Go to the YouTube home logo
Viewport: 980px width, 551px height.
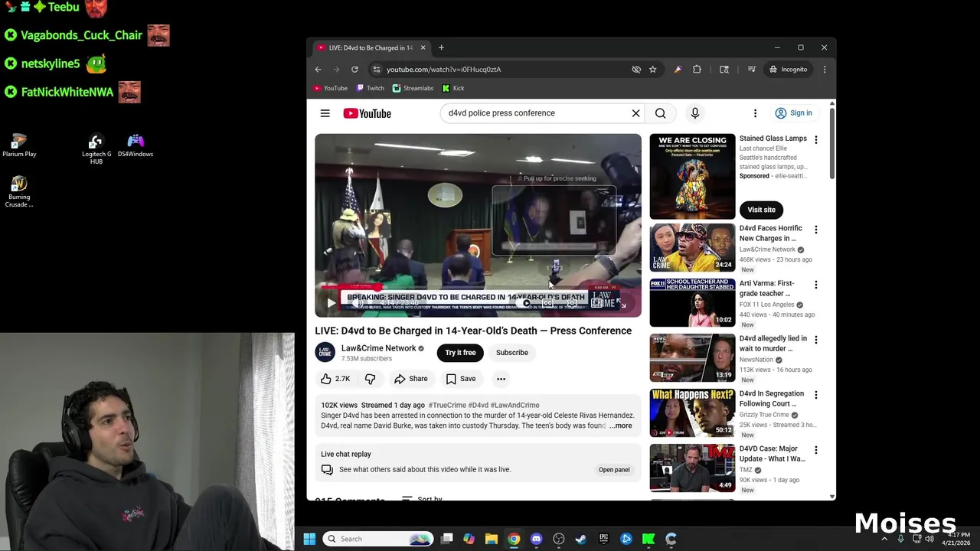coord(367,113)
